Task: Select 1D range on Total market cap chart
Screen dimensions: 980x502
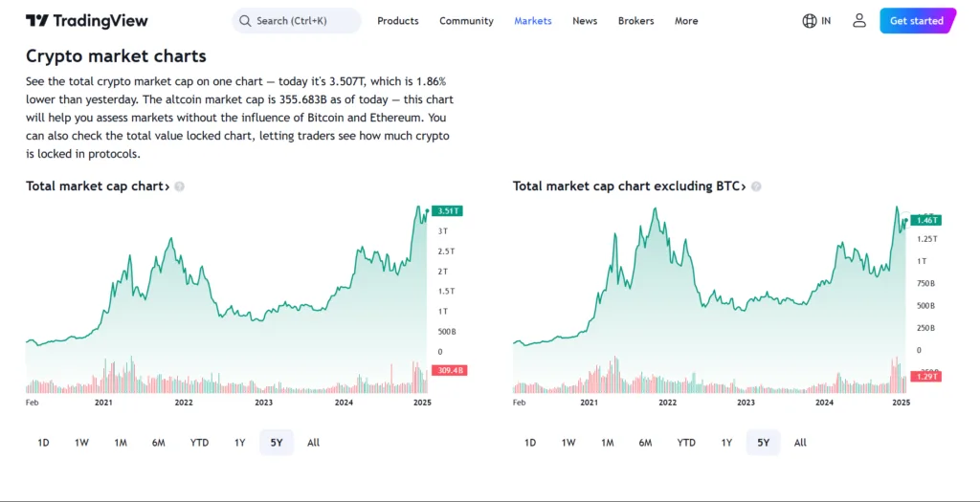Action: point(43,443)
